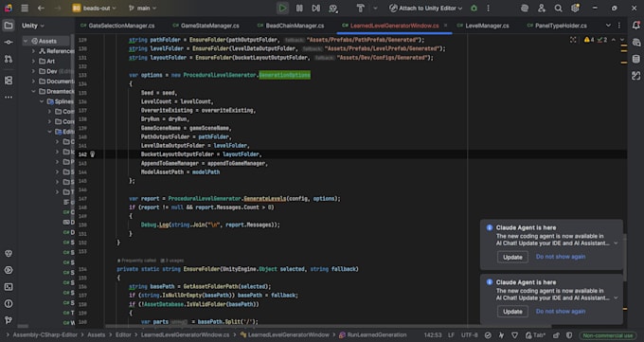The height and width of the screenshot is (342, 644).
Task: Click Assembly-CSharp-Editor breadcrumb
Action: tap(45, 335)
